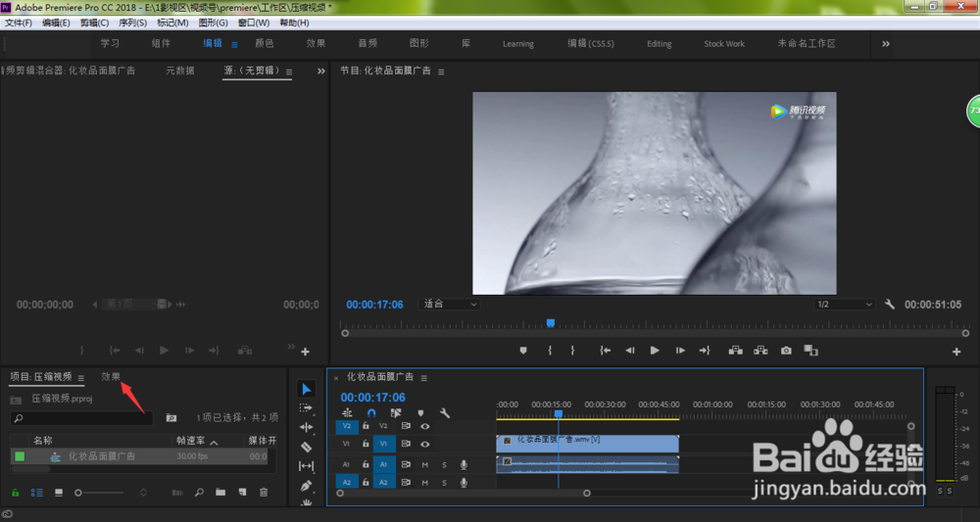Open the 1/2 playback resolution dropdown
Screen dimensions: 980x522
click(x=845, y=304)
